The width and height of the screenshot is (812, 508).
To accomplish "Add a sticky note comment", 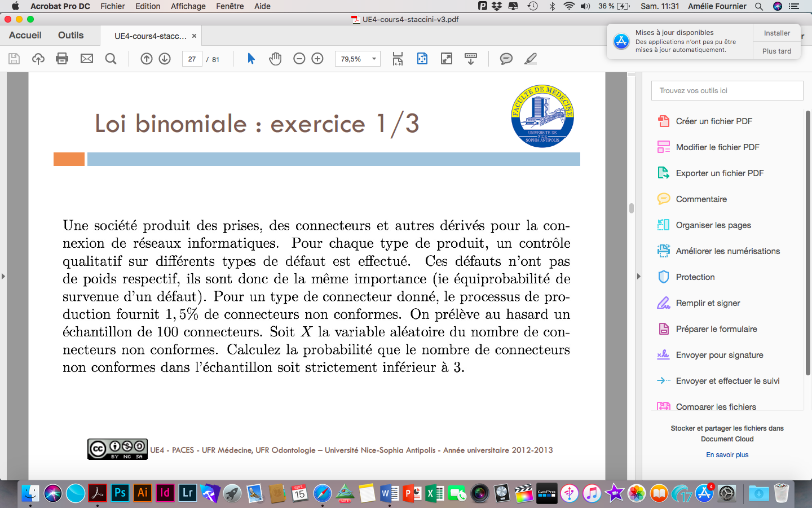I will (x=506, y=59).
